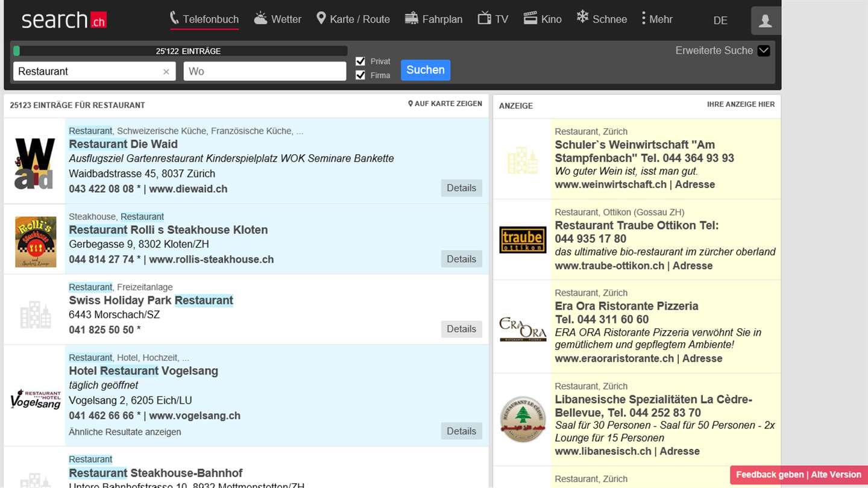Open www.rollis-steakhouse.ch link
The width and height of the screenshot is (868, 488).
pyautogui.click(x=212, y=260)
